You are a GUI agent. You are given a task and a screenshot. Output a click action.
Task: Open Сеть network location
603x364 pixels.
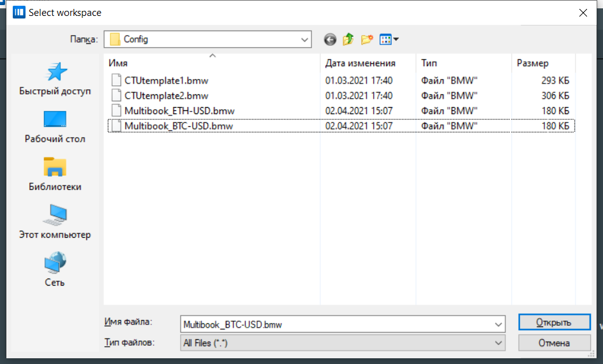coord(55,270)
